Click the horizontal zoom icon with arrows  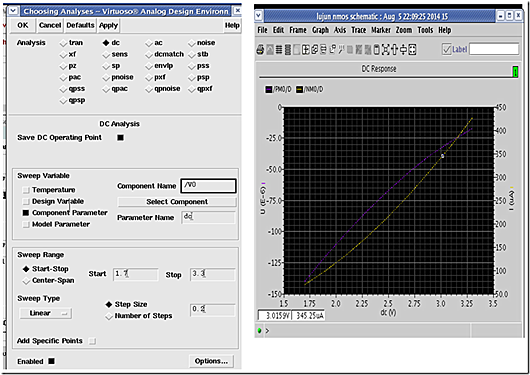tap(394, 50)
